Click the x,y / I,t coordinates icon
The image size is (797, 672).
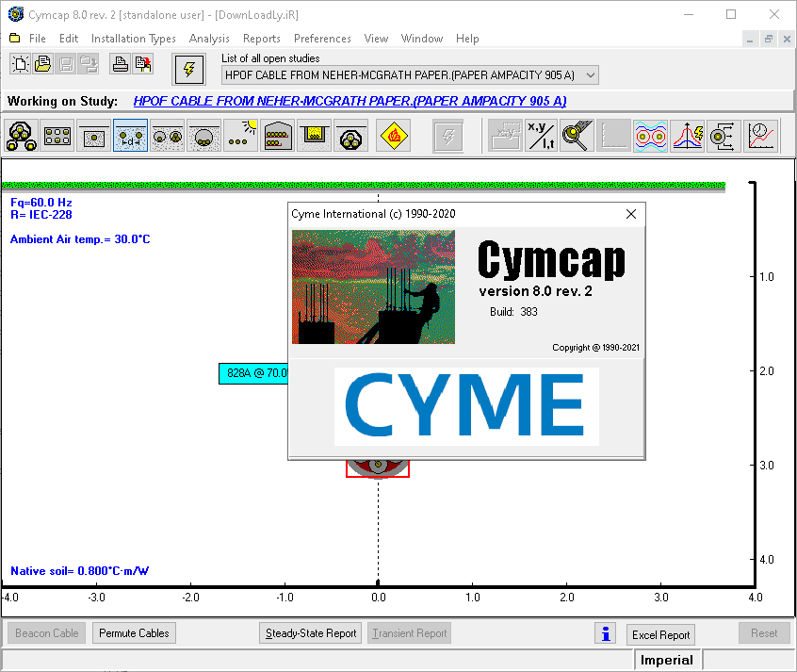(x=542, y=136)
